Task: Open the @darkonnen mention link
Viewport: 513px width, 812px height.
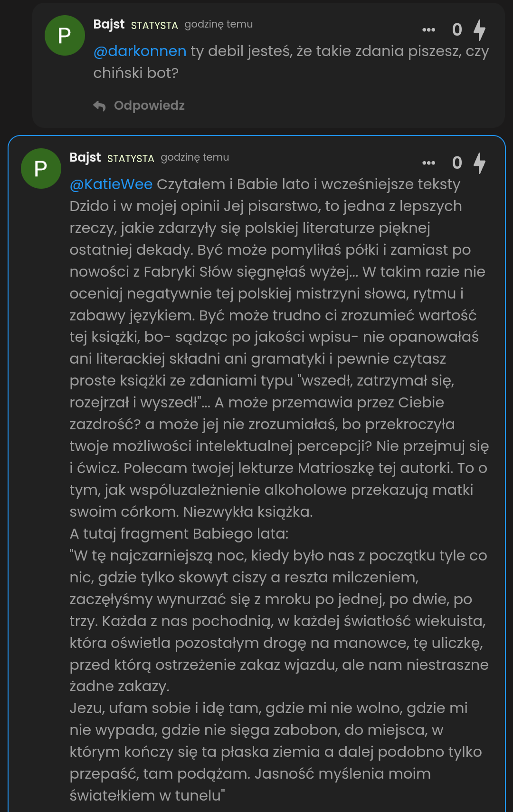Action: click(140, 51)
